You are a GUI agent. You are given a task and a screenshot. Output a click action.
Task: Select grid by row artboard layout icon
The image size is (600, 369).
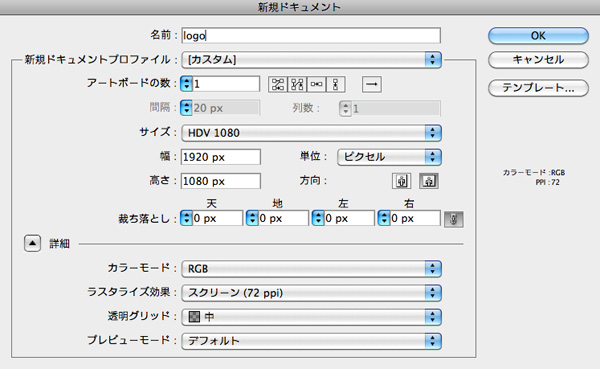point(278,84)
